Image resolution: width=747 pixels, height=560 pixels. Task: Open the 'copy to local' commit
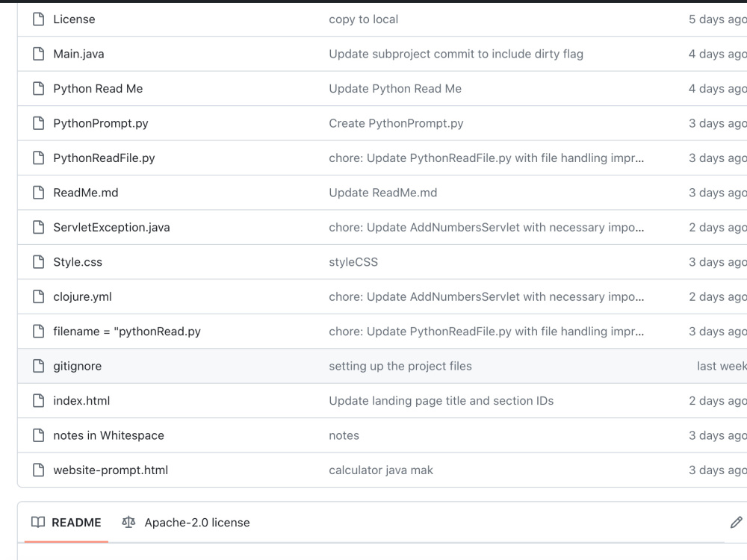[x=364, y=19]
